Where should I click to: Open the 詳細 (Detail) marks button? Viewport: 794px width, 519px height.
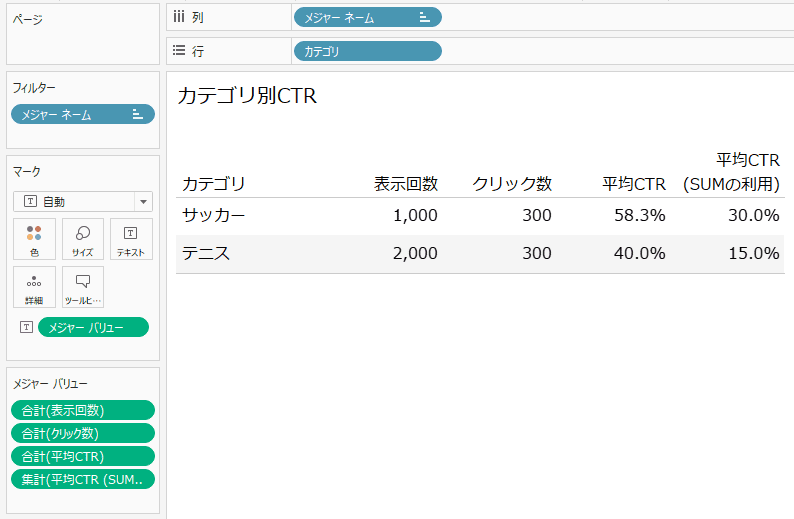pyautogui.click(x=35, y=287)
